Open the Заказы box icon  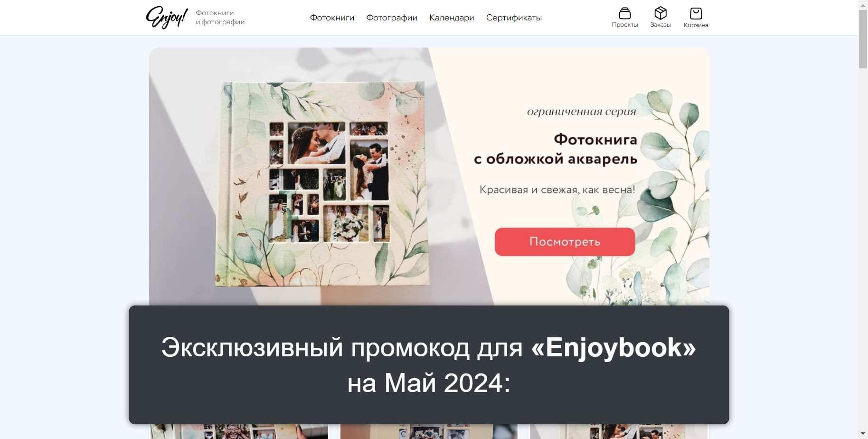660,13
